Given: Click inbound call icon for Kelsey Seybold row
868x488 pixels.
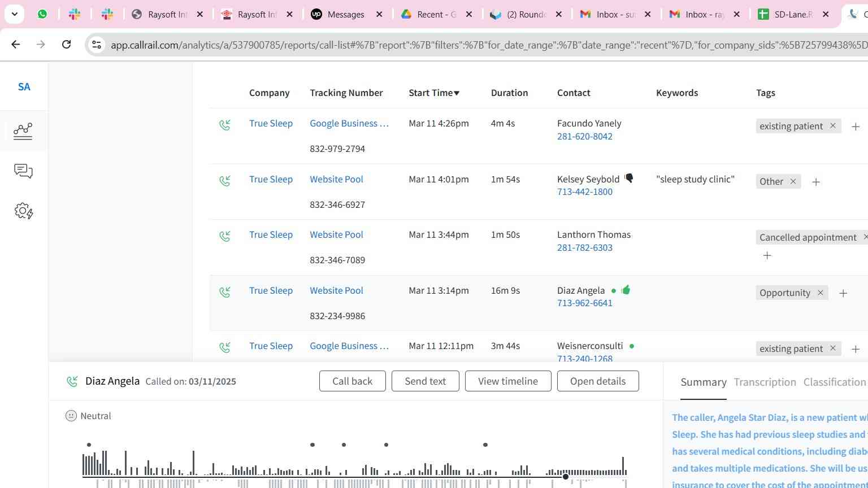Looking at the screenshot, I should click(x=225, y=180).
